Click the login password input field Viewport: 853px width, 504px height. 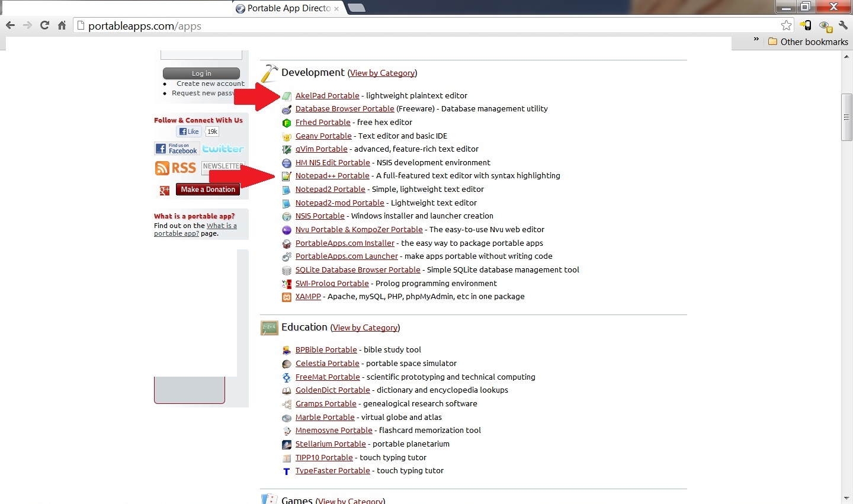(x=201, y=54)
